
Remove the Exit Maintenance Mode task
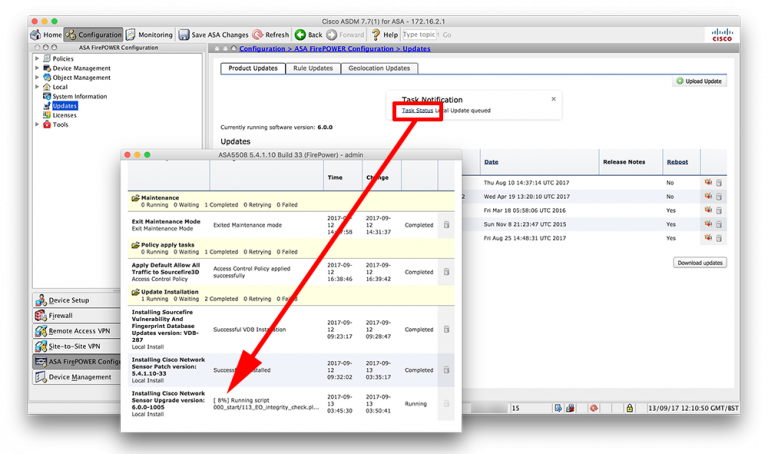pyautogui.click(x=446, y=225)
